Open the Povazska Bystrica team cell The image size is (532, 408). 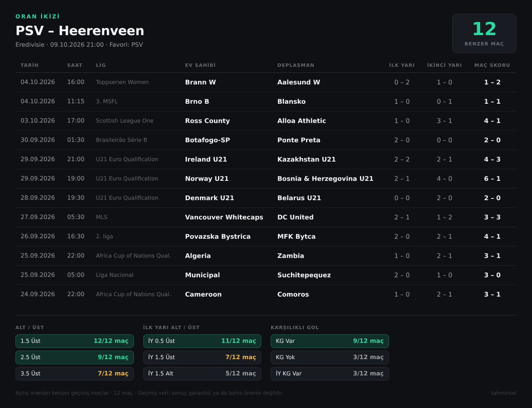(218, 237)
